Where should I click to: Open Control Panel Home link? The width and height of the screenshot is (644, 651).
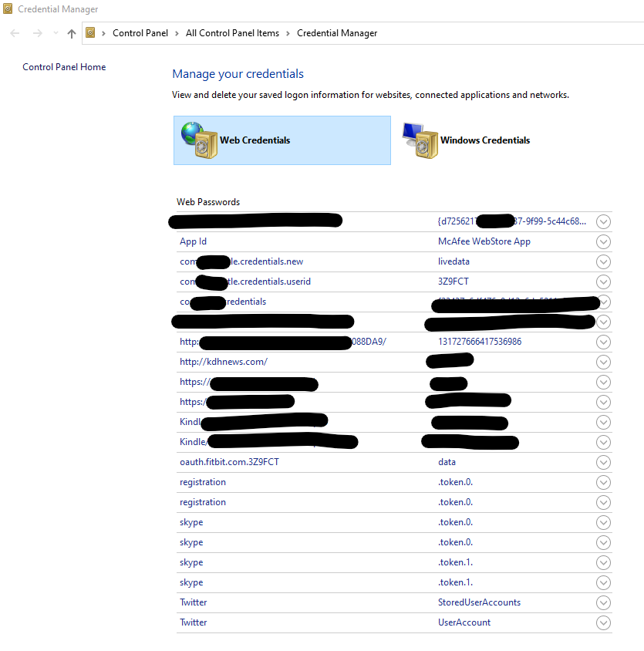(x=64, y=67)
